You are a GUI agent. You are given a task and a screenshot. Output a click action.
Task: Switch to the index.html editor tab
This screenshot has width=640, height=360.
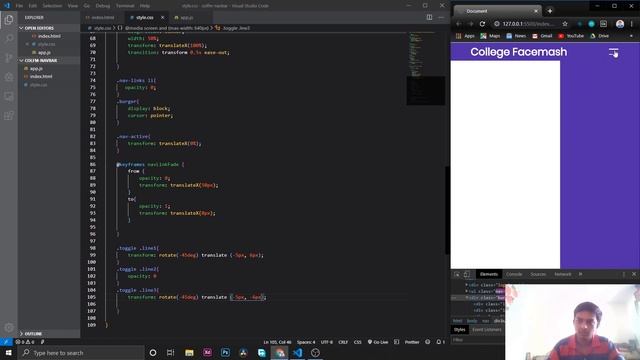[102, 18]
